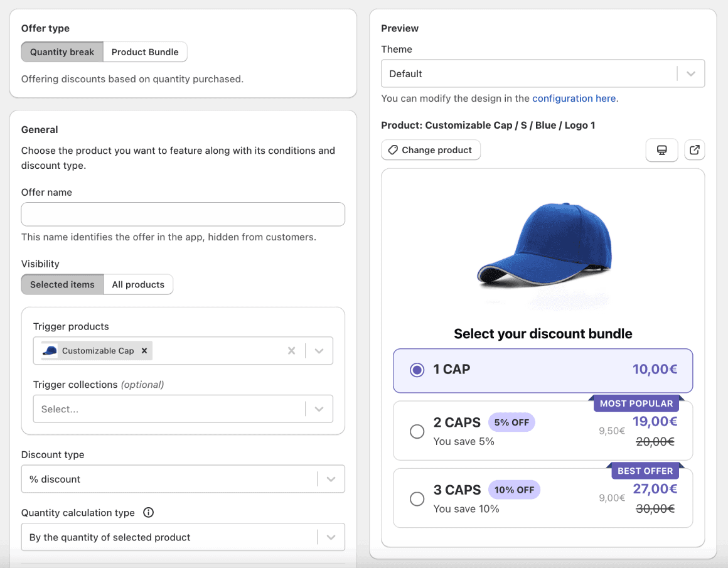Clear all trigger products

tap(292, 351)
